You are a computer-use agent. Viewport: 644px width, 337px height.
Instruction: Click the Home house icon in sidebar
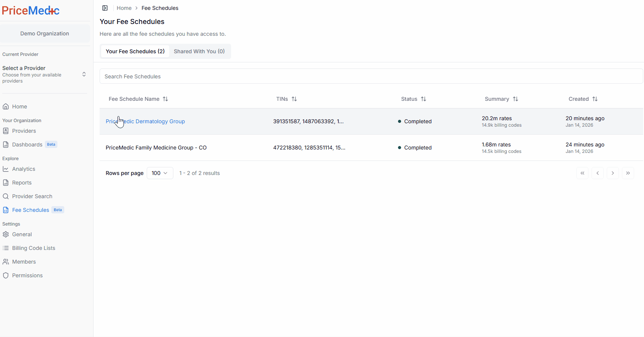(x=6, y=107)
